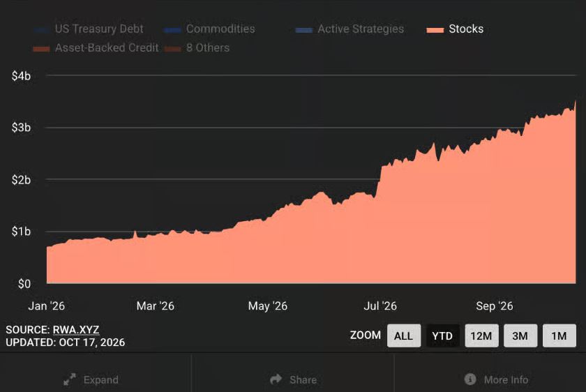Select the 12M zoom range
Image resolution: width=586 pixels, height=392 pixels.
pos(481,336)
